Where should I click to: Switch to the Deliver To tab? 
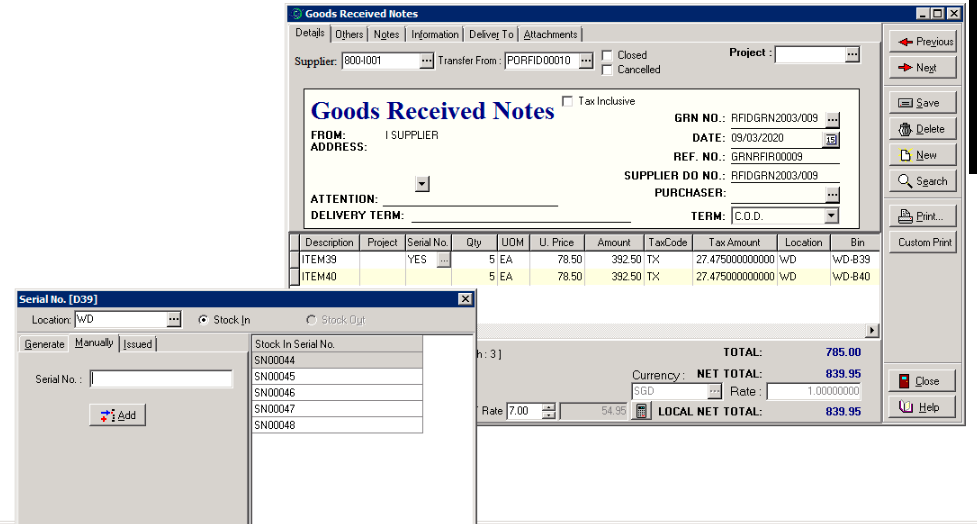(x=491, y=34)
